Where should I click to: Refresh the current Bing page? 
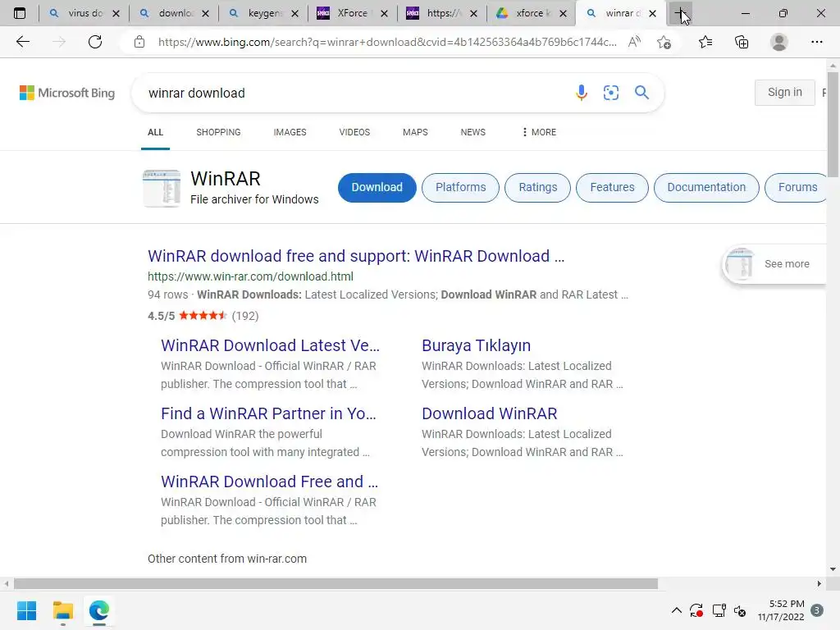[95, 42]
